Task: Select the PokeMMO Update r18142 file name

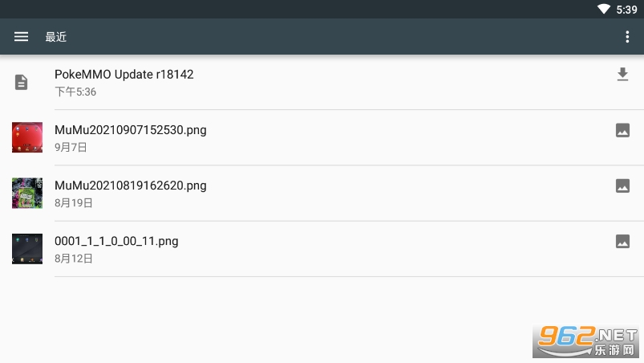Action: coord(124,75)
